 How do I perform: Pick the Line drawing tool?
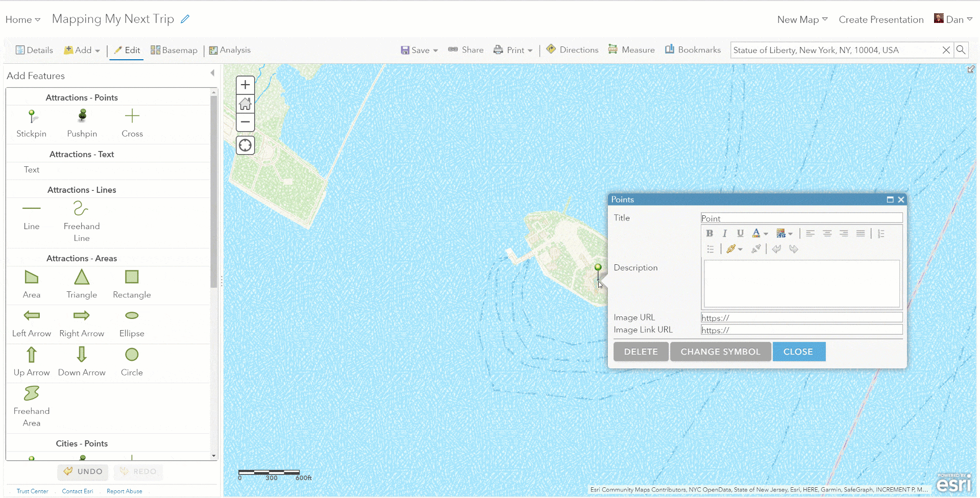(x=32, y=216)
